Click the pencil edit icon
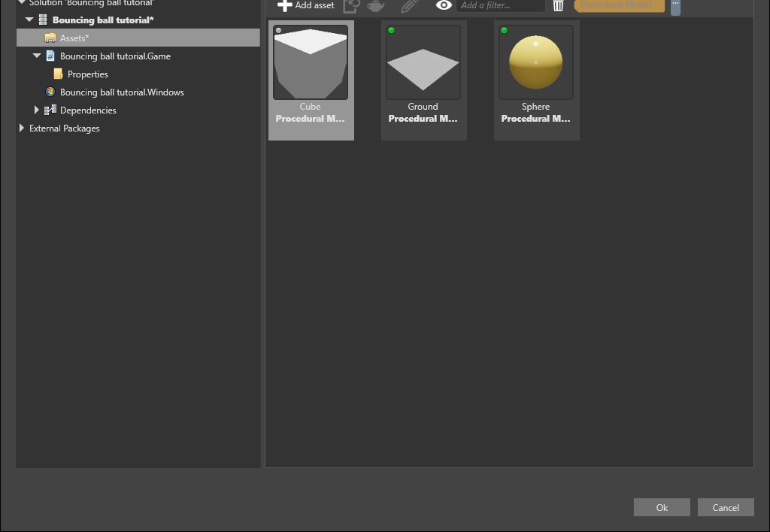This screenshot has width=770, height=532. (410, 6)
